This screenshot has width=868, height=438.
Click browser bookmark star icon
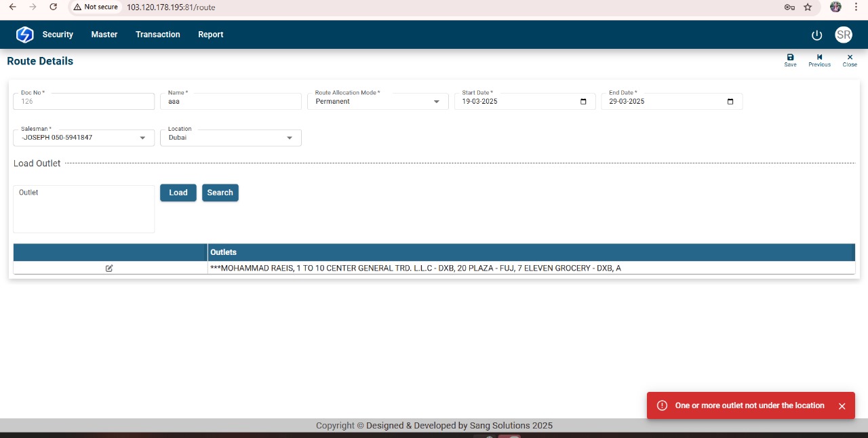(808, 7)
